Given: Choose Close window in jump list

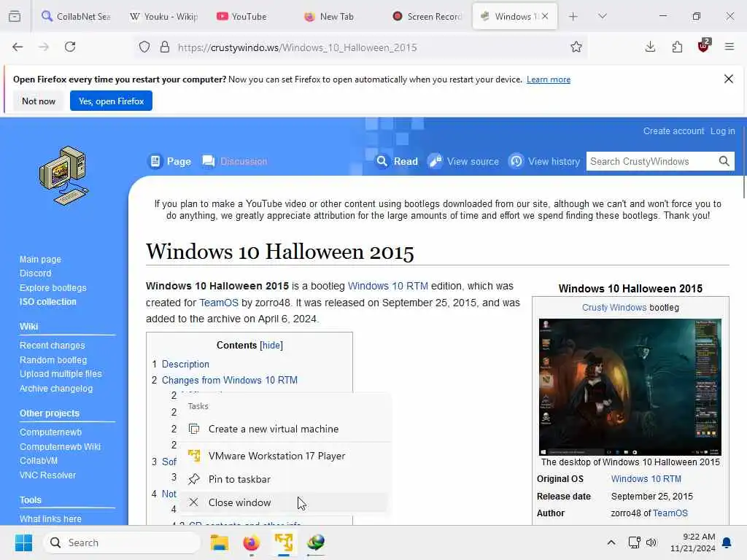Looking at the screenshot, I should pyautogui.click(x=285, y=502).
